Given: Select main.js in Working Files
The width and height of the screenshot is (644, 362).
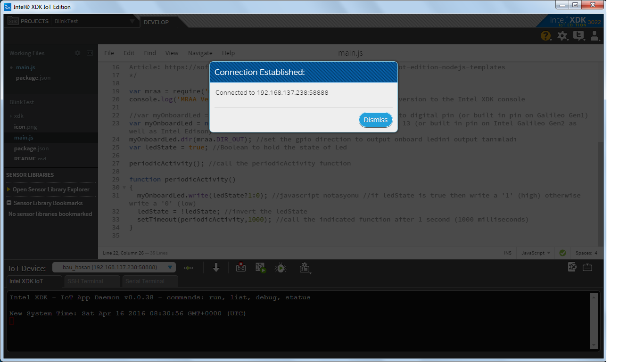Looking at the screenshot, I should point(25,67).
